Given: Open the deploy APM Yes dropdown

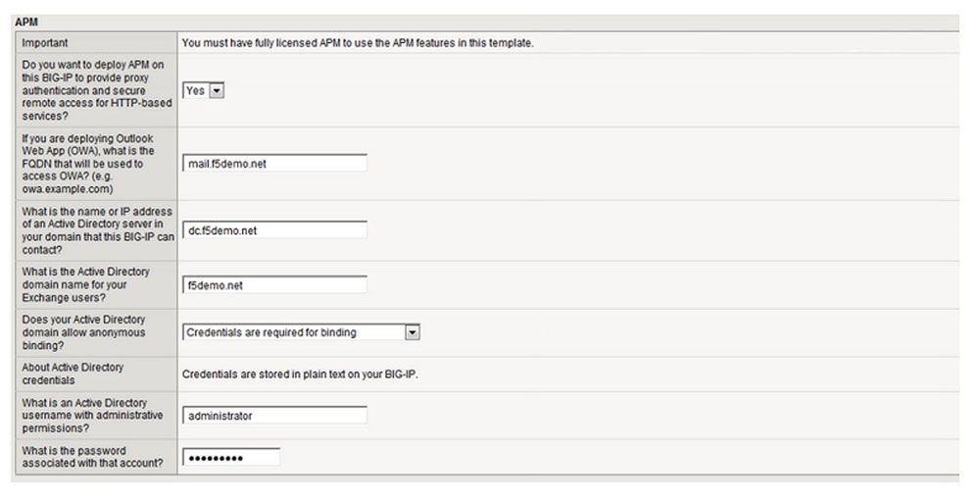Looking at the screenshot, I should click(204, 90).
